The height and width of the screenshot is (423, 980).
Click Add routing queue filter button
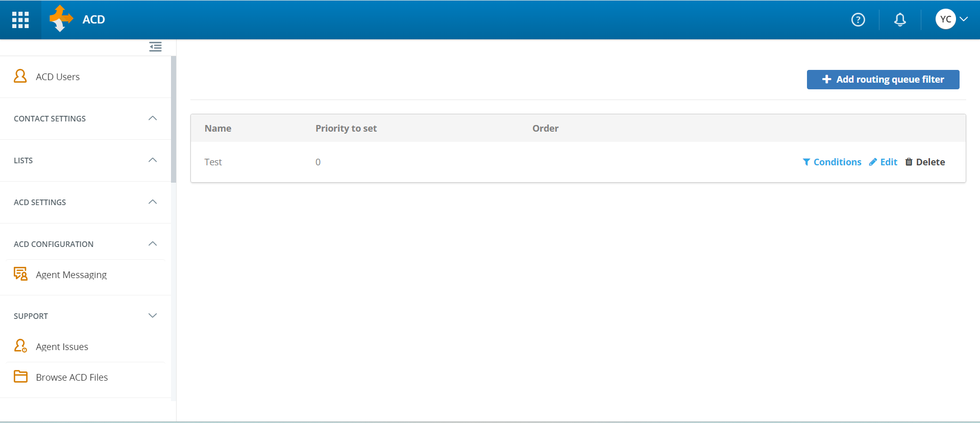(x=883, y=80)
